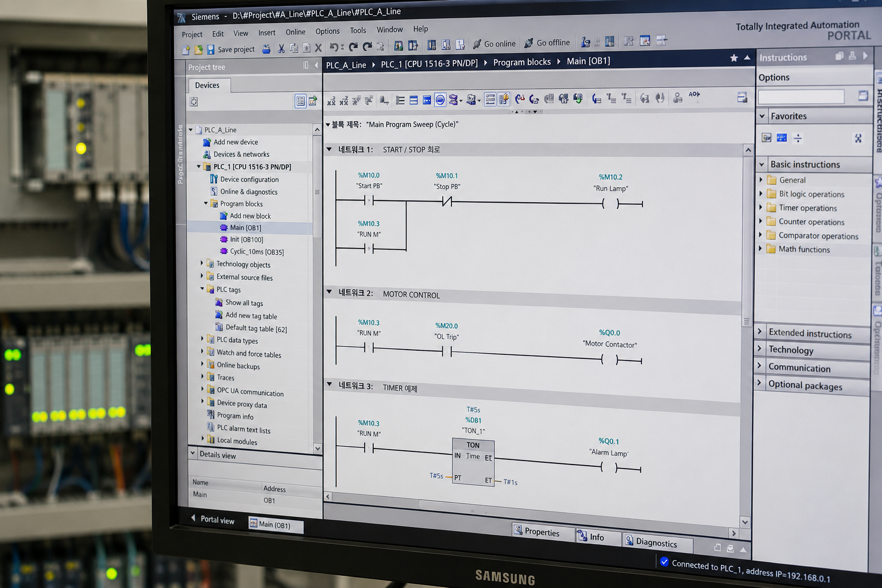Screen dimensions: 882x588
Task: Click the Siemens logo icon in title bar
Action: coord(181,17)
